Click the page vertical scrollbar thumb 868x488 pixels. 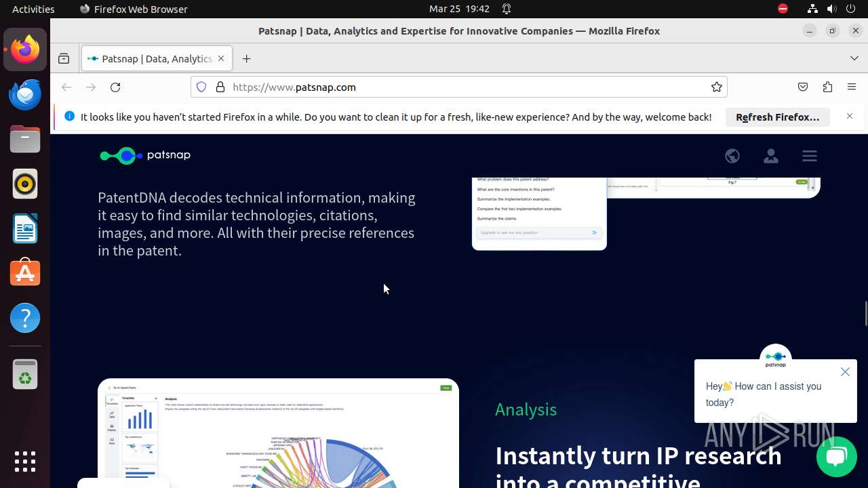pos(865,313)
